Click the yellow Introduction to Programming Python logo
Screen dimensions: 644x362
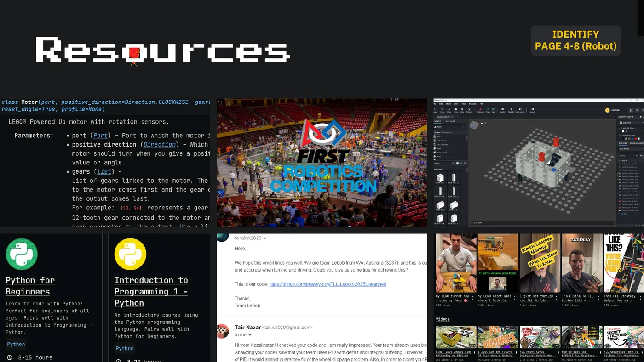[x=130, y=254]
